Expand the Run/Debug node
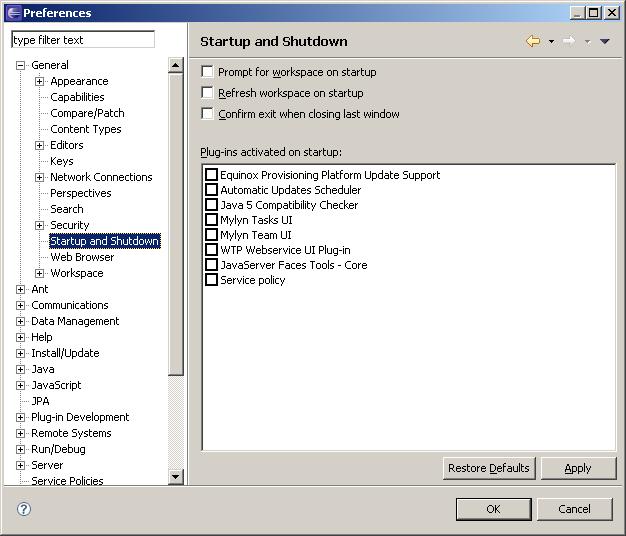Screen dimensions: 626x536 [20, 449]
